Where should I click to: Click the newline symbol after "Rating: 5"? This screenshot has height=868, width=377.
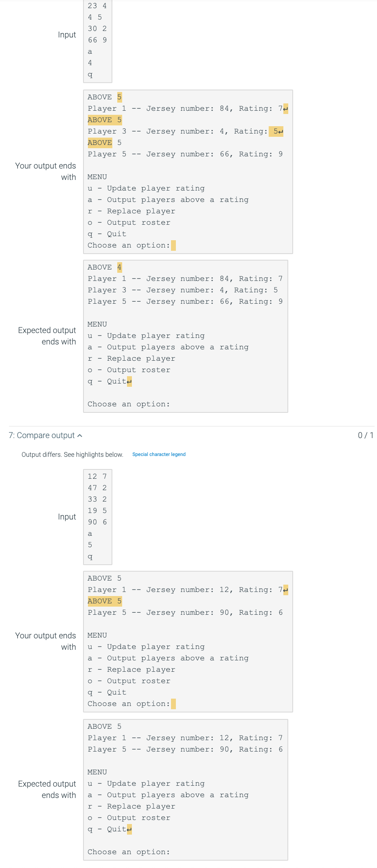(281, 132)
